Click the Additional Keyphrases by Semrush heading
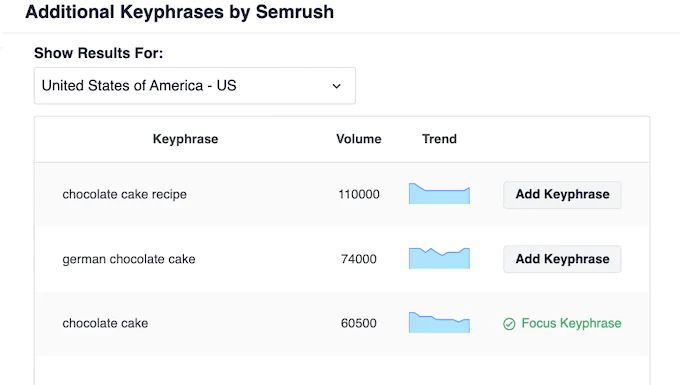 point(180,12)
